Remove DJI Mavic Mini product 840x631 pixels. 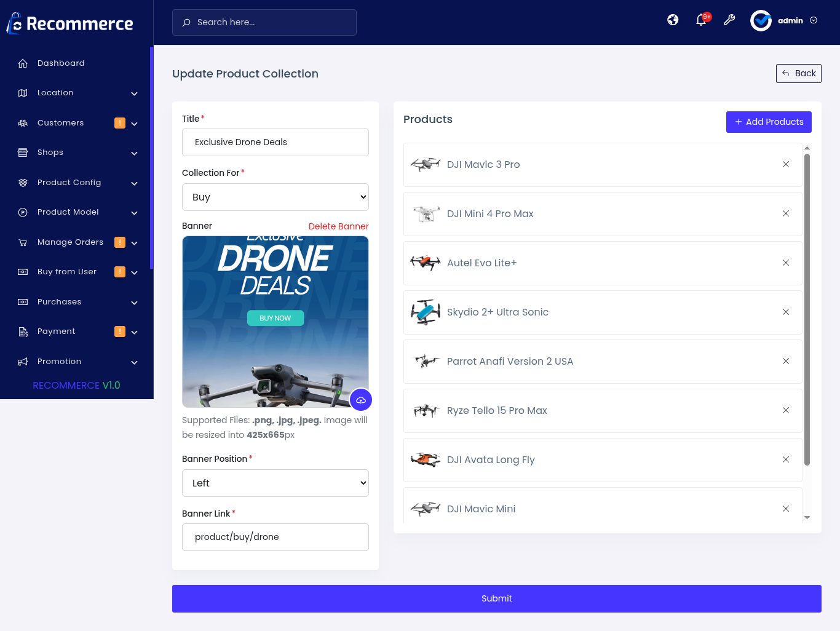click(786, 509)
